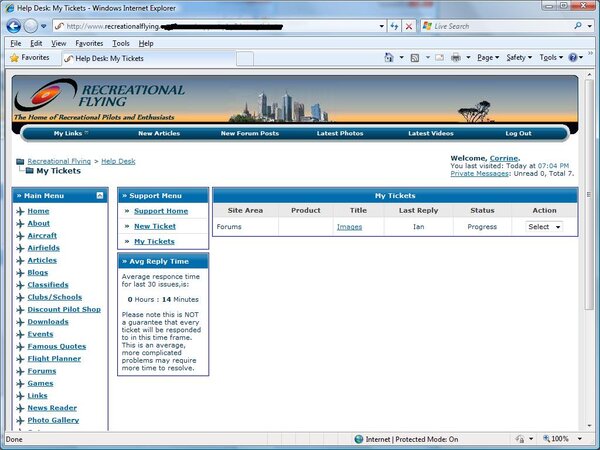
Task: Click the Favorites star button
Action: click(x=29, y=58)
